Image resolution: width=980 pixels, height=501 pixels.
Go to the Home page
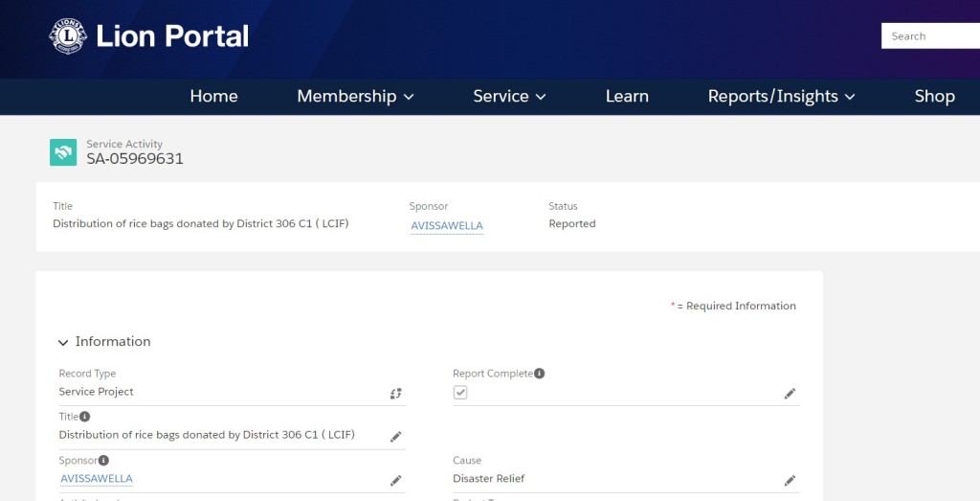point(213,97)
